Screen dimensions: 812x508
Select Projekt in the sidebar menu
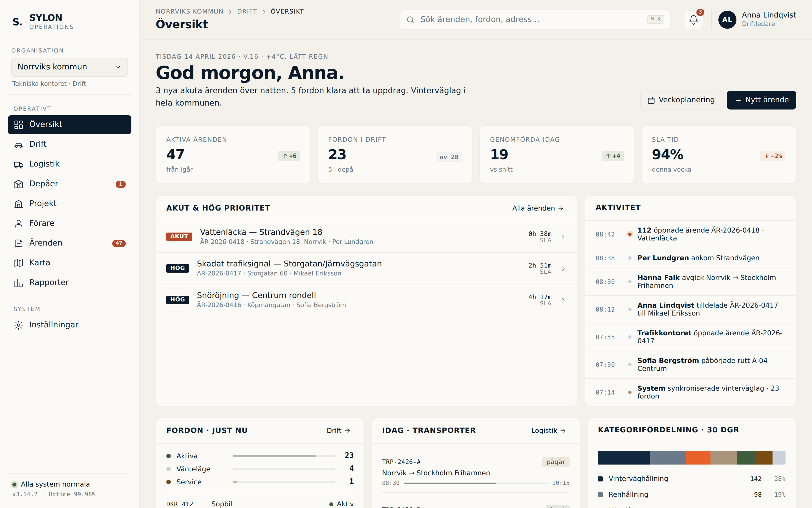click(x=69, y=204)
